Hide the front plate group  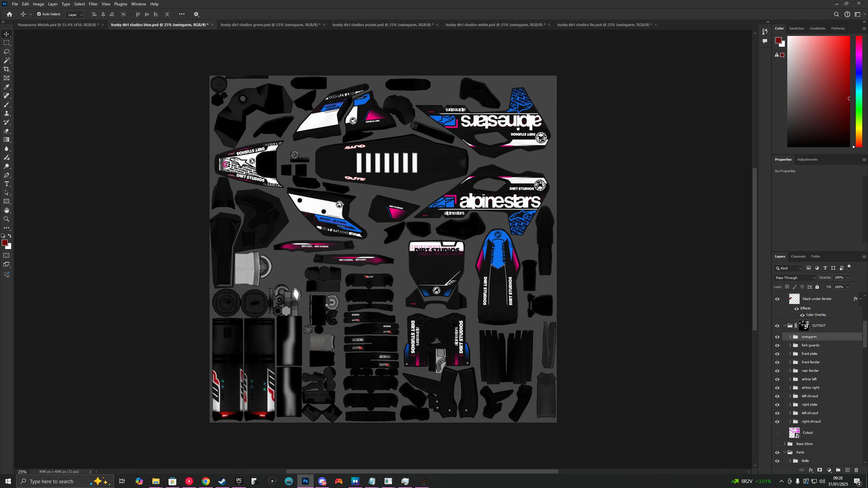pos(777,354)
